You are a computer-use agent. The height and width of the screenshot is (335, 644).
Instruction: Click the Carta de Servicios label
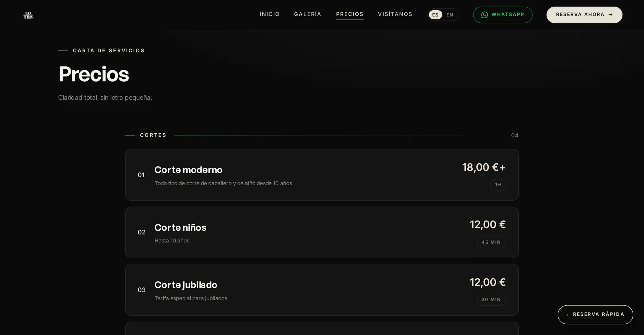(109, 51)
